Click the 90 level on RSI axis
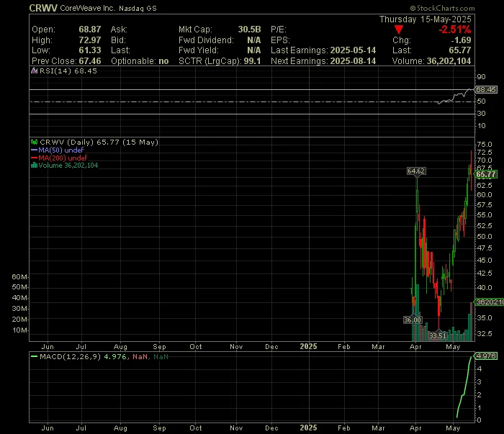Screen dimensions: 504x434 [x=481, y=77]
